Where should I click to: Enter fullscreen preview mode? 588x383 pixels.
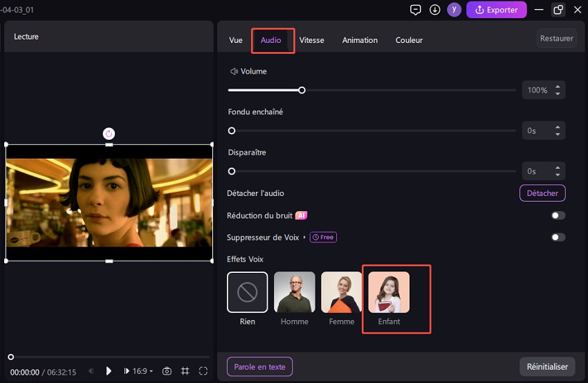(x=203, y=371)
